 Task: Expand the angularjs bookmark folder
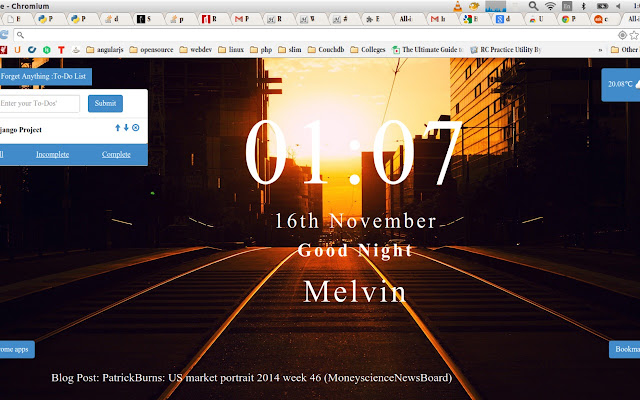click(x=105, y=50)
